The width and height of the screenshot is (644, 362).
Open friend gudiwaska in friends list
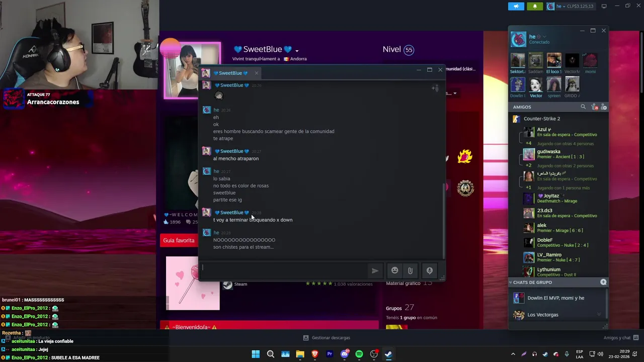click(563, 154)
